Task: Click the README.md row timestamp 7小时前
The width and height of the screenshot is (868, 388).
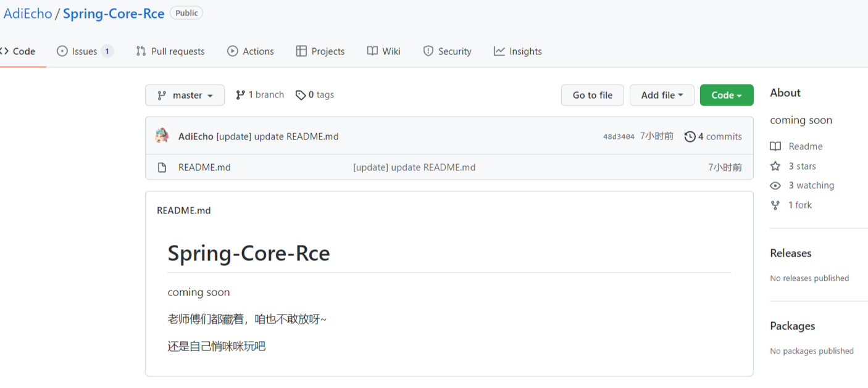Action: [725, 167]
